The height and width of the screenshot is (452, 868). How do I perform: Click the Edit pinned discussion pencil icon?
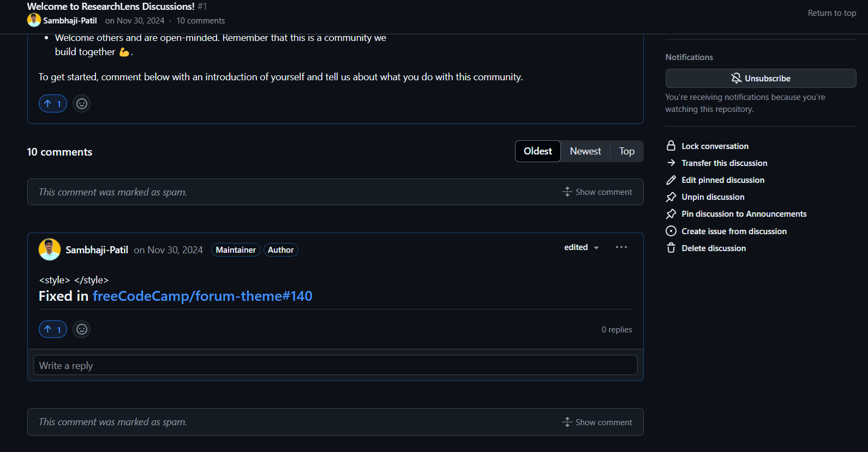pyautogui.click(x=671, y=180)
